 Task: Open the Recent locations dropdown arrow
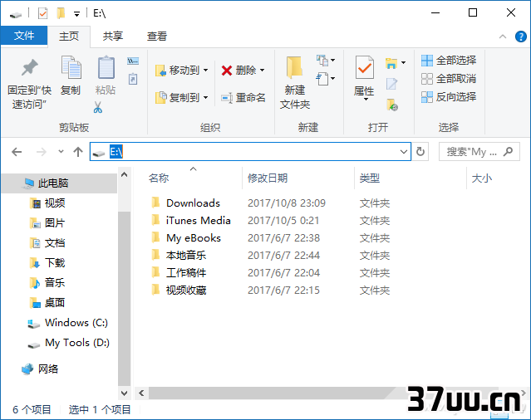click(61, 152)
